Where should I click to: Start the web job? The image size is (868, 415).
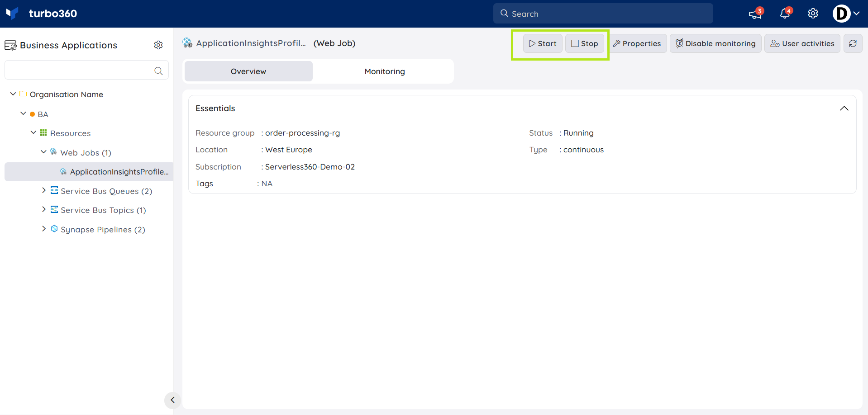[x=543, y=43]
